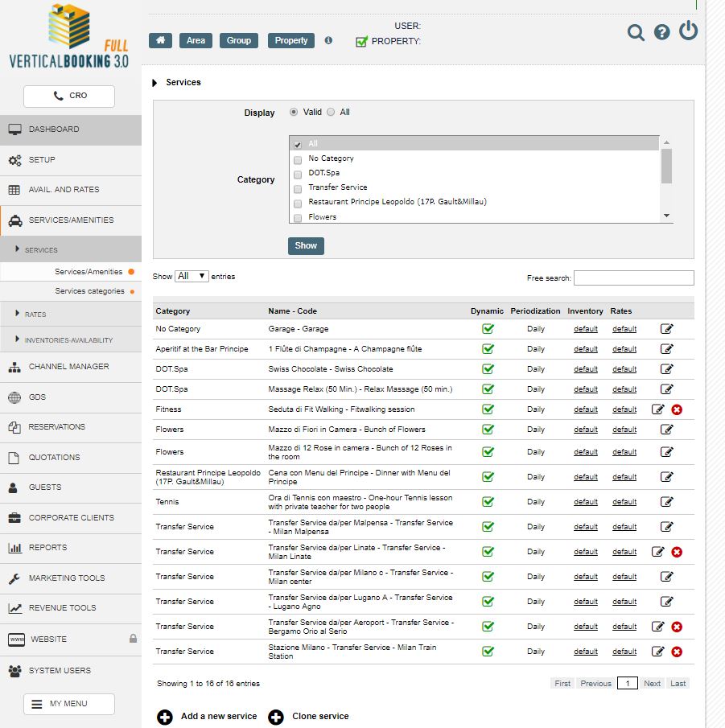Screen dimensions: 725x728
Task: Expand the Rates submenu in sidebar
Action: 71,315
